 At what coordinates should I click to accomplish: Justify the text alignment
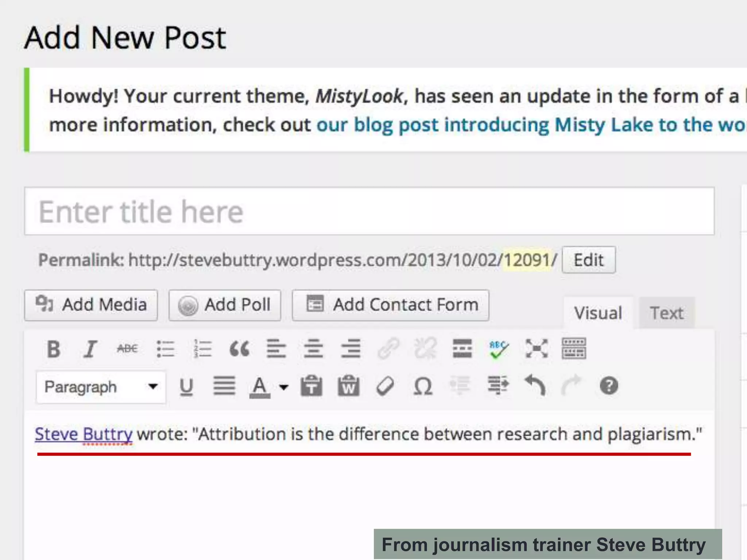(224, 386)
